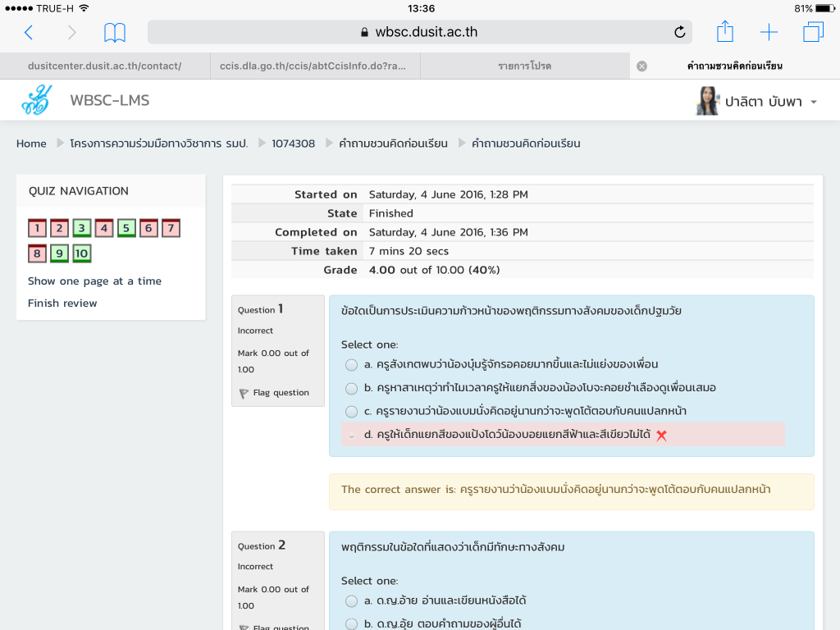This screenshot has width=840, height=630.
Task: Open the 1074308 breadcrumb link
Action: click(x=293, y=144)
